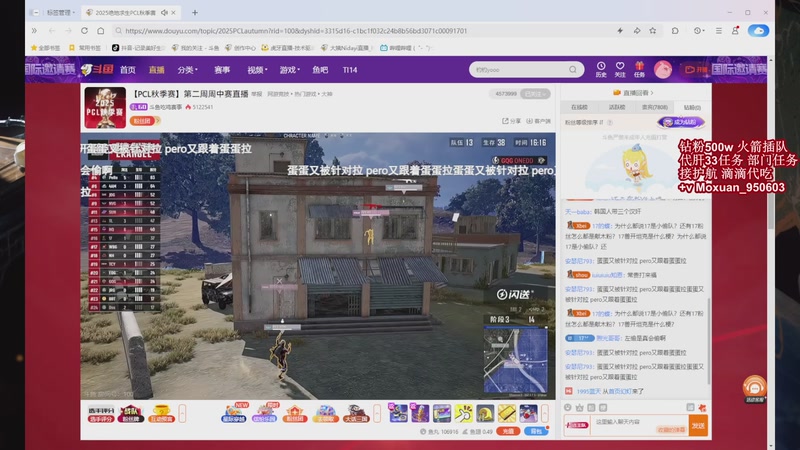
Task: Open the blue cloud sync button
Action: tap(758, 31)
